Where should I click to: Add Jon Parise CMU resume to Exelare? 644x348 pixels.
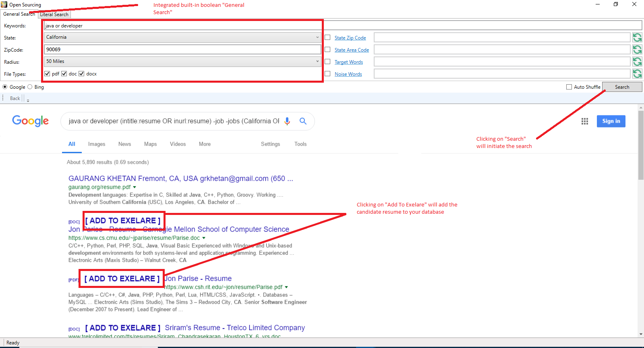point(123,221)
